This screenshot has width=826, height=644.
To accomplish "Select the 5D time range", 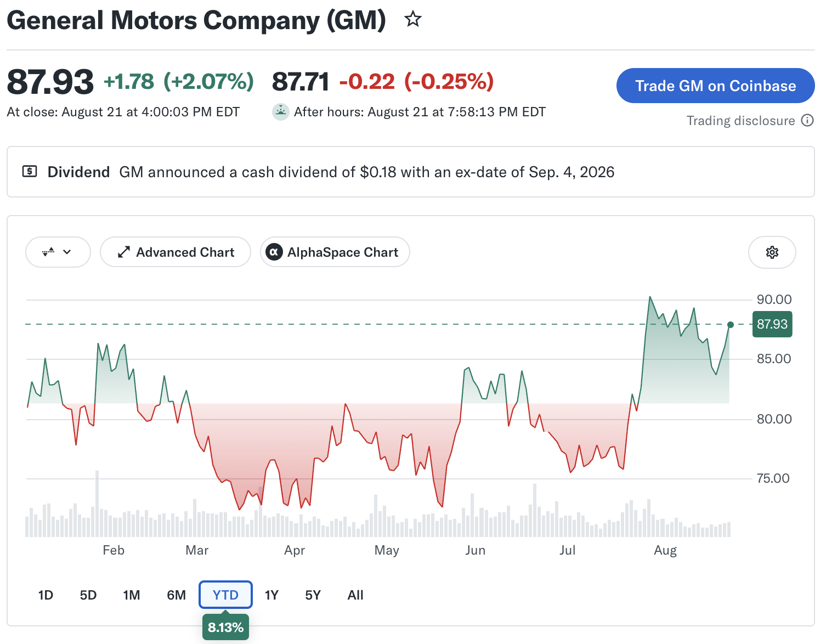I will point(88,595).
